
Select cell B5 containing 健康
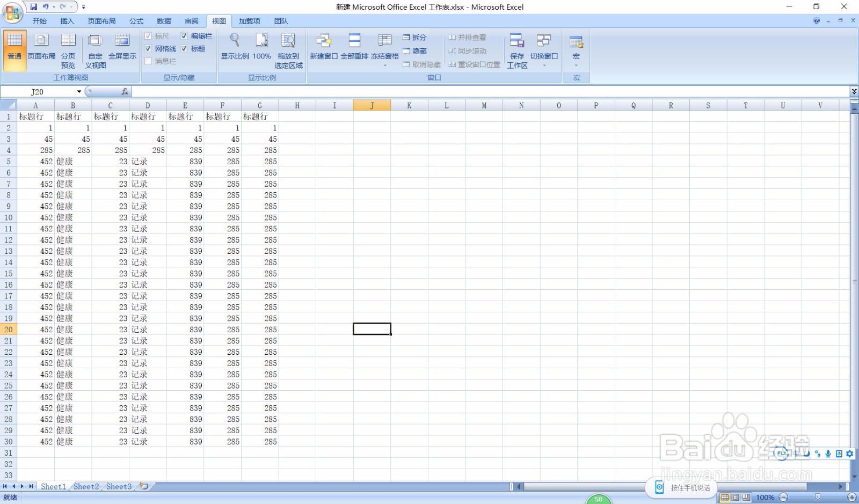[x=73, y=162]
